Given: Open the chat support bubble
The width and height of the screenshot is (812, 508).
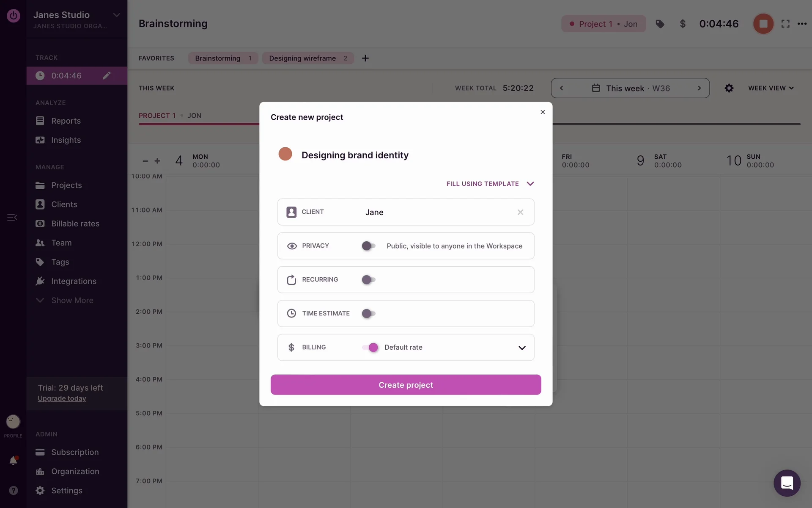Looking at the screenshot, I should pos(787,483).
